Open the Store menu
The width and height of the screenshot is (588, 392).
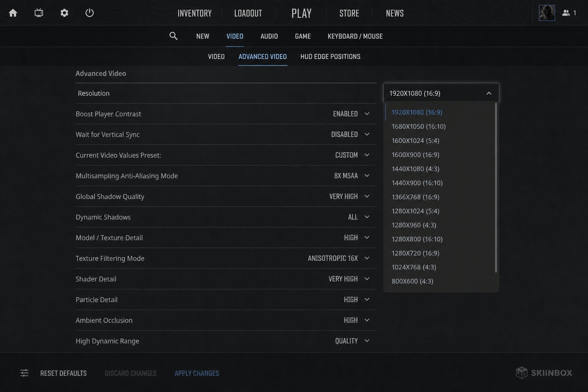click(349, 13)
